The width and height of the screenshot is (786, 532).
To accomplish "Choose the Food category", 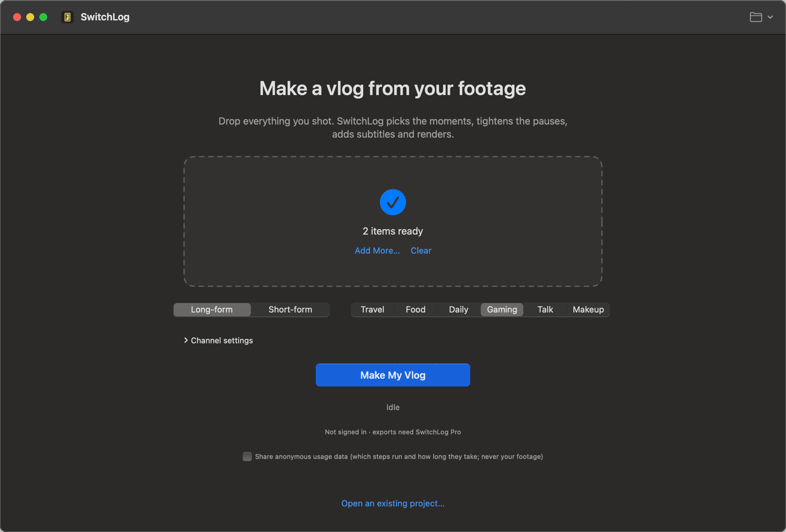I will 415,310.
